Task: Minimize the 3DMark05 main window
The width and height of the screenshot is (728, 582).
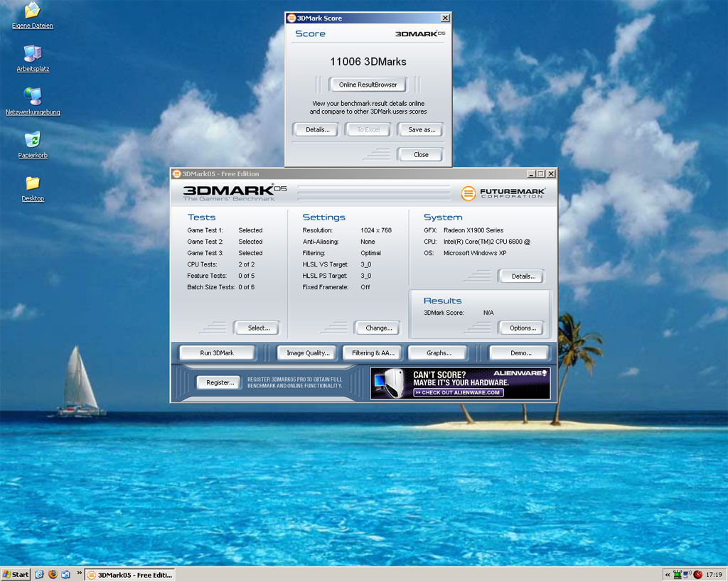Action: tap(532, 173)
